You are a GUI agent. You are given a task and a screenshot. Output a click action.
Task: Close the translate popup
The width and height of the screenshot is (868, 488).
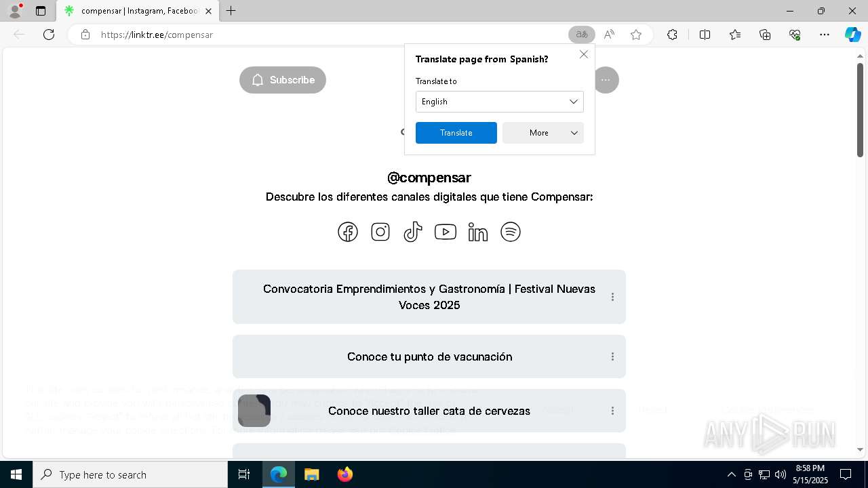pyautogui.click(x=584, y=54)
